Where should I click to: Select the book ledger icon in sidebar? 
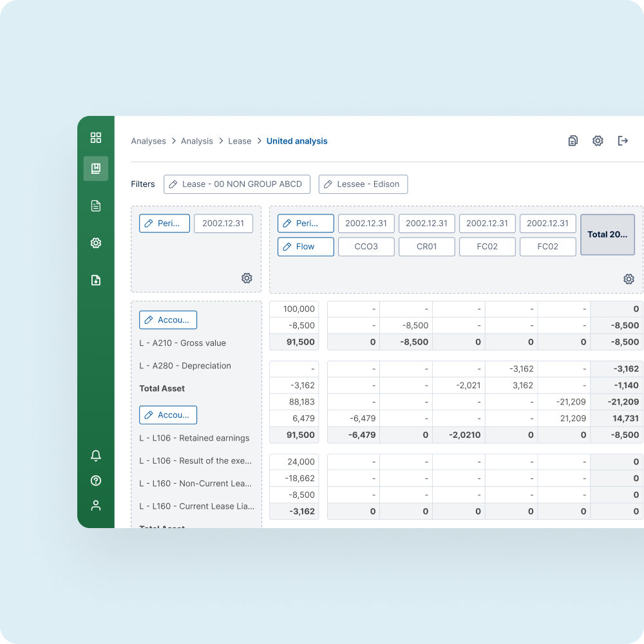pyautogui.click(x=96, y=169)
